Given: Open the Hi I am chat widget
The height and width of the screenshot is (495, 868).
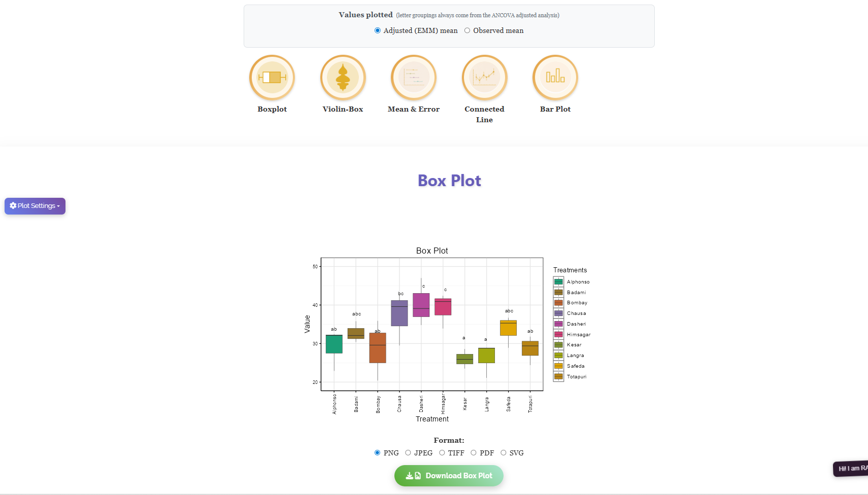Looking at the screenshot, I should click(x=851, y=468).
